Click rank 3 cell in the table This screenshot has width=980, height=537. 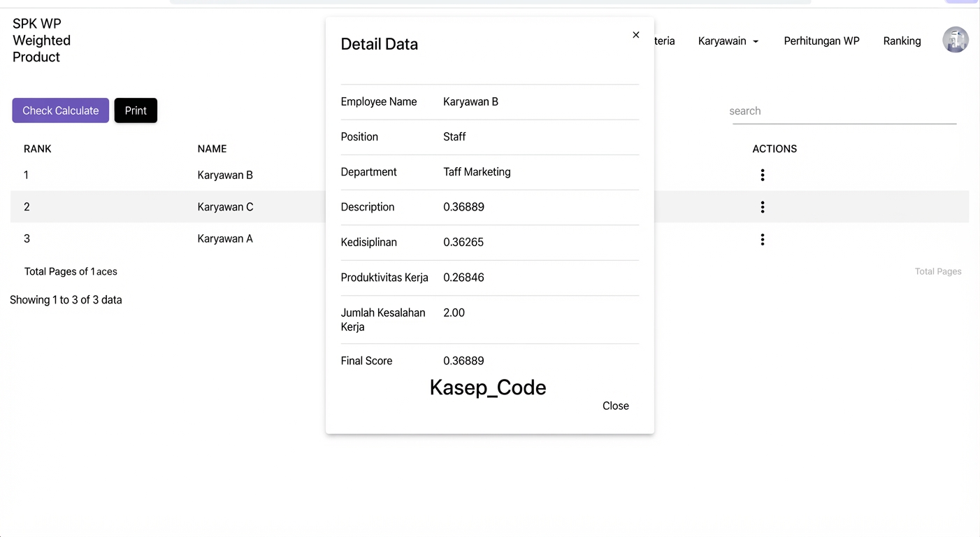pyautogui.click(x=27, y=239)
